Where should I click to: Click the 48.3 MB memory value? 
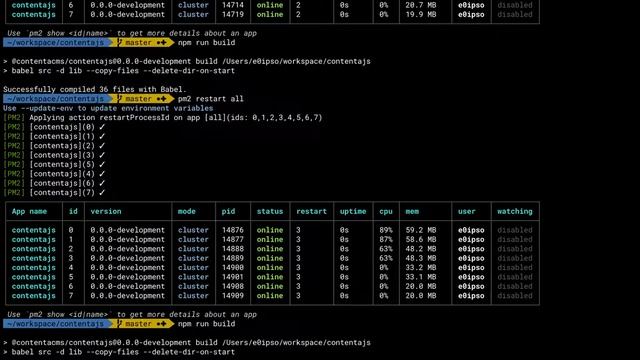pos(421,258)
